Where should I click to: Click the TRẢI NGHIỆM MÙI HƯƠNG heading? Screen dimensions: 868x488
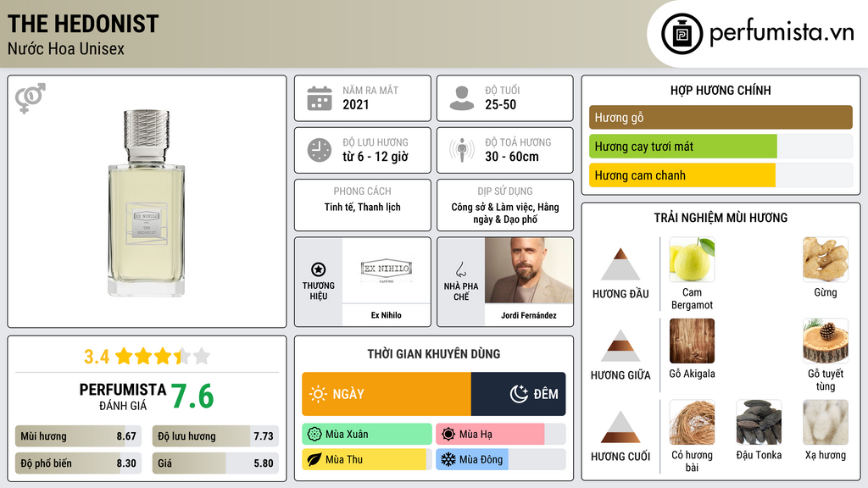coord(721,218)
